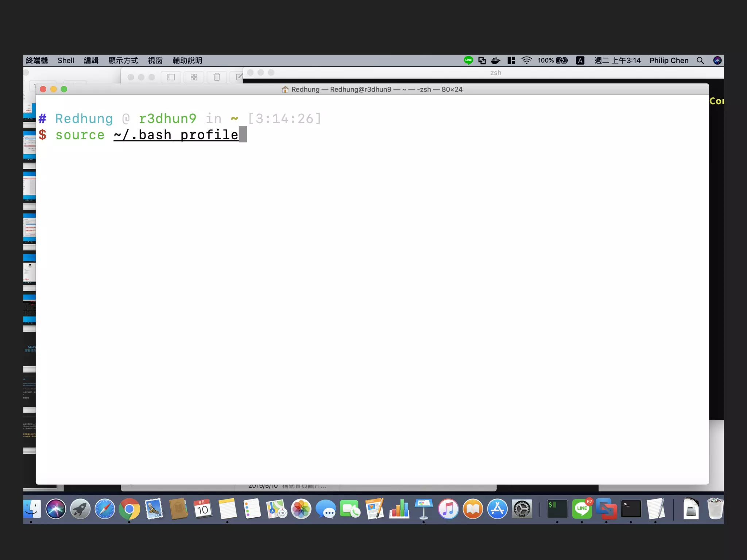Click the trash toolbar icon behind terminal

pyautogui.click(x=217, y=77)
